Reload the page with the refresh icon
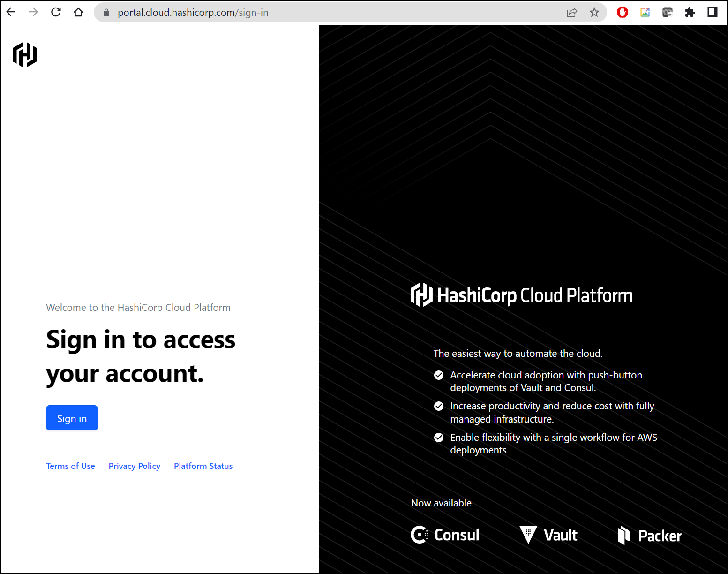Image resolution: width=728 pixels, height=574 pixels. pyautogui.click(x=56, y=12)
